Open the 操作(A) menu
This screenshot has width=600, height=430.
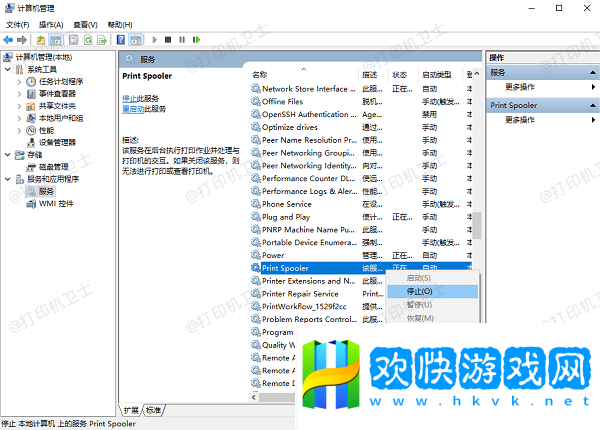coord(51,25)
